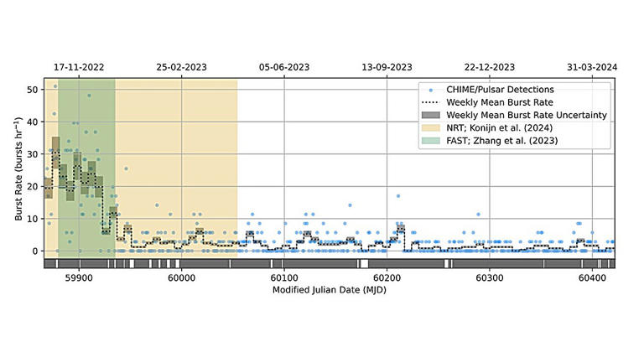Screen dimensions: 644x347
Task: Click the green FAST legend swatch
Action: [x=430, y=141]
